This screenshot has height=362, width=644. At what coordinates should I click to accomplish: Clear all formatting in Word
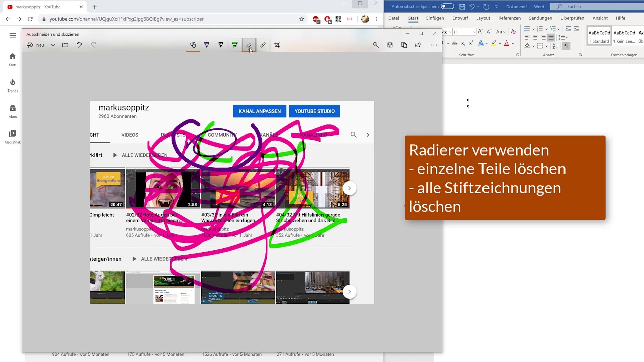pyautogui.click(x=514, y=32)
